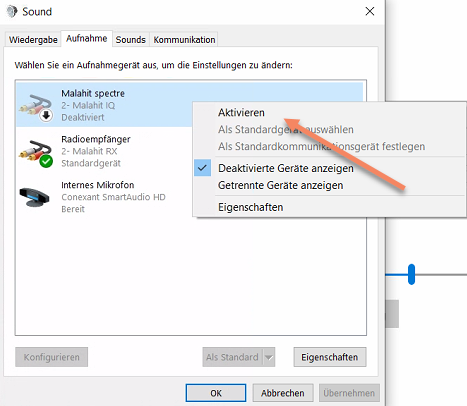Screen dimensions: 467x406
Task: Click the down-arrow disabled badge on Malahit spectre
Action: [x=46, y=116]
